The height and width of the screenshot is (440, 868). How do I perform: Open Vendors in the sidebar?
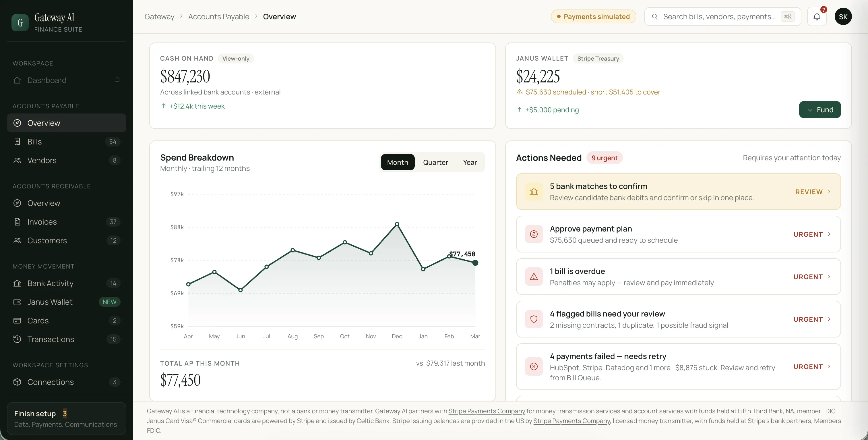coord(66,161)
